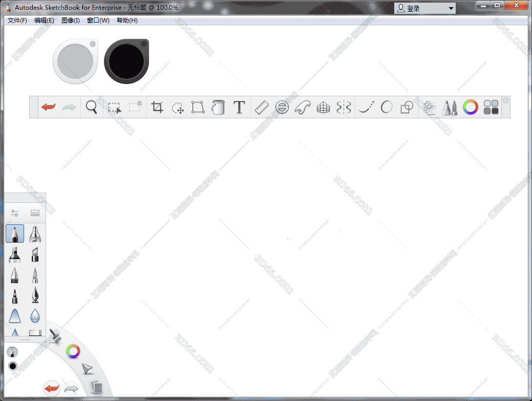Select the Marker brush in the brush palette
Viewport: 532px width, 401px height.
point(14,255)
